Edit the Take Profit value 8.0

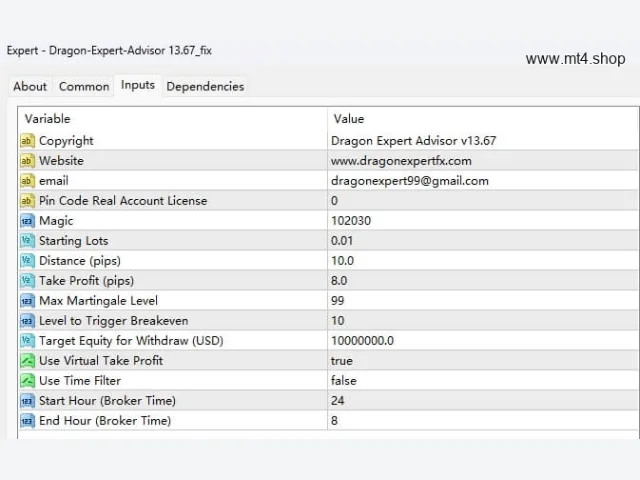click(x=339, y=281)
